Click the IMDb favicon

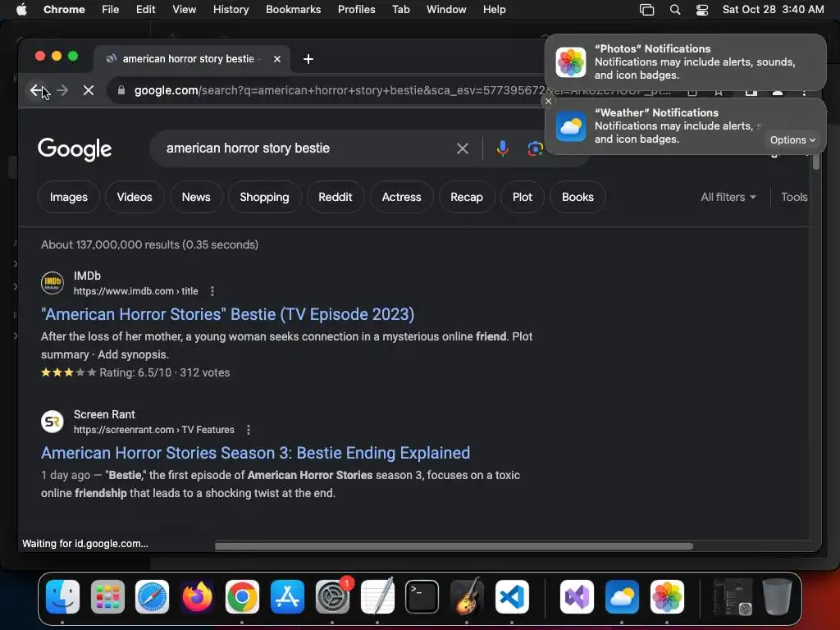point(52,283)
